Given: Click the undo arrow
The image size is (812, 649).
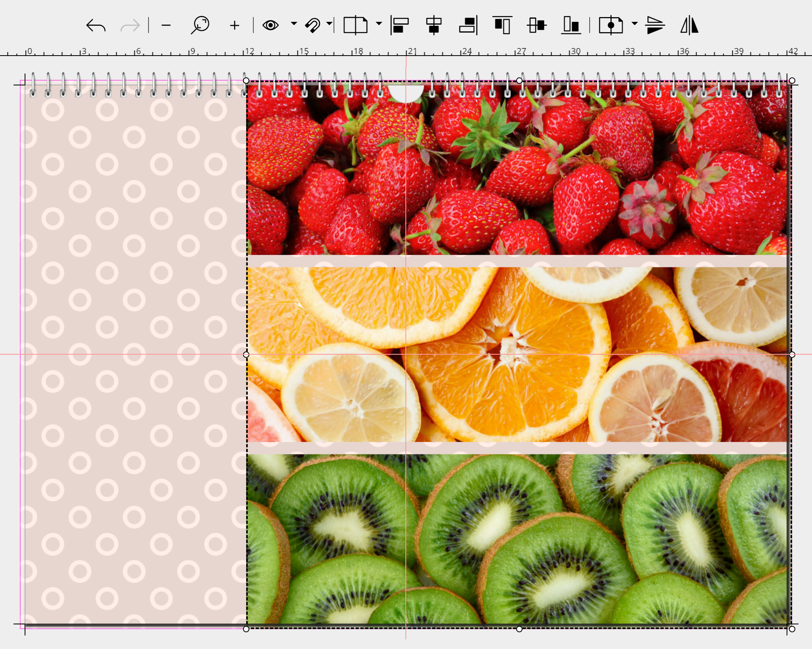Looking at the screenshot, I should [96, 25].
